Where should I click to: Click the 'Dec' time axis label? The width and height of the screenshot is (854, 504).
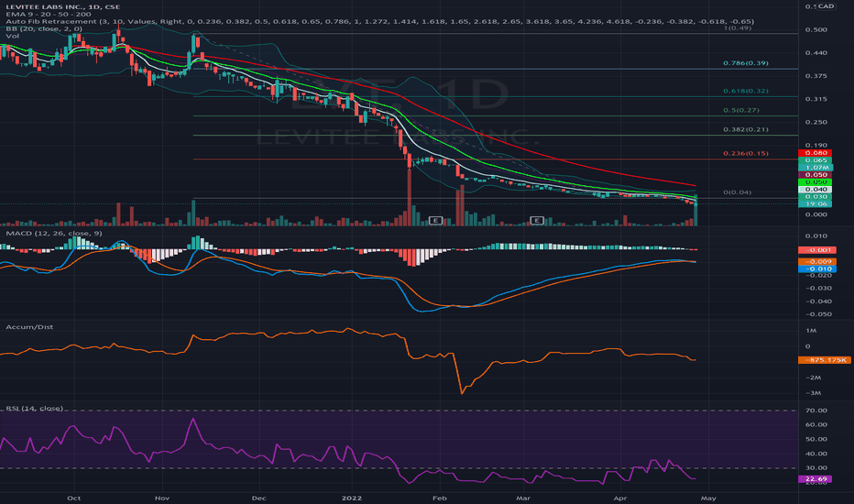click(258, 498)
